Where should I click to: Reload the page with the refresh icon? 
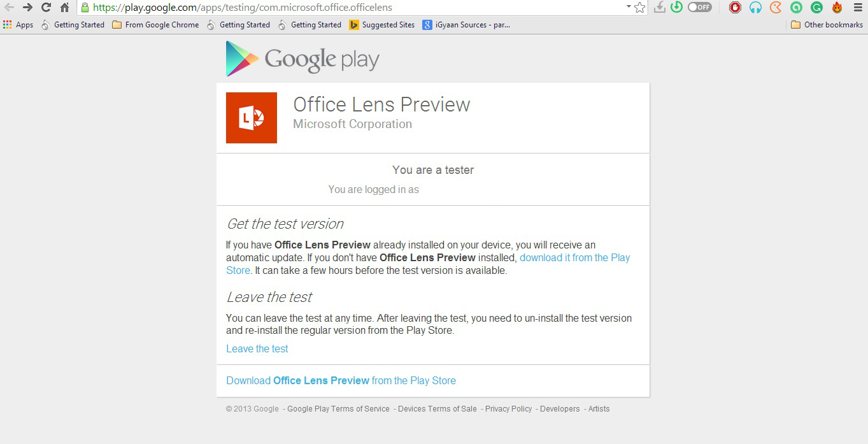click(x=46, y=8)
